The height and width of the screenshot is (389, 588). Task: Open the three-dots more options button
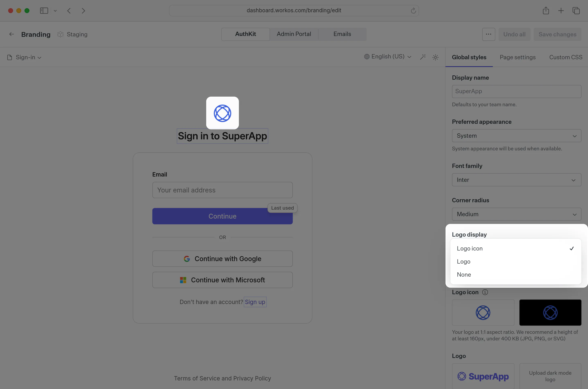coord(489,34)
